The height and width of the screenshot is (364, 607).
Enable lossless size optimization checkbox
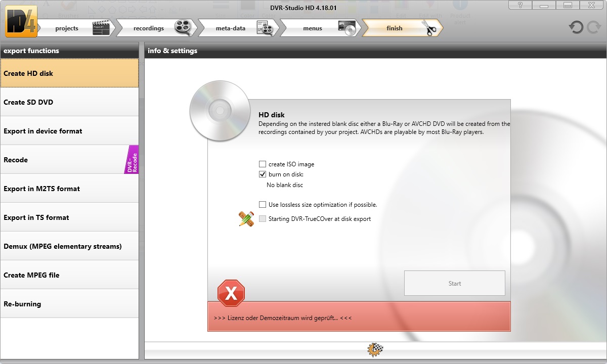263,205
